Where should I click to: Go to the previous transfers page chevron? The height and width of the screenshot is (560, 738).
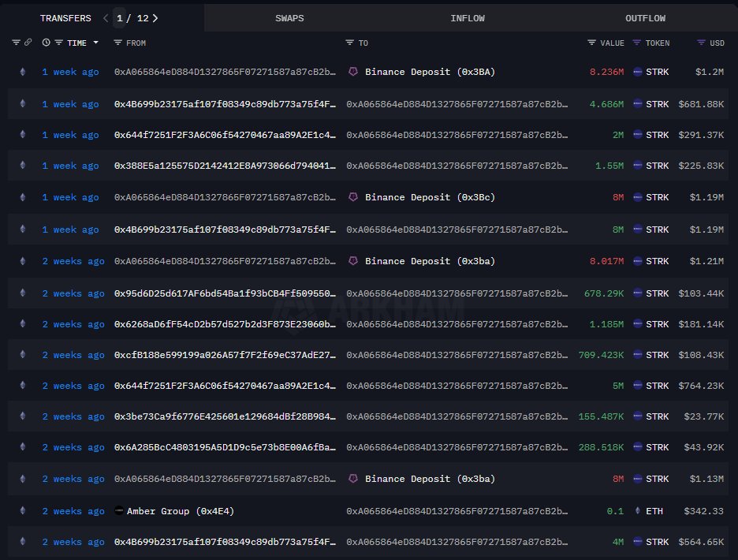[106, 18]
